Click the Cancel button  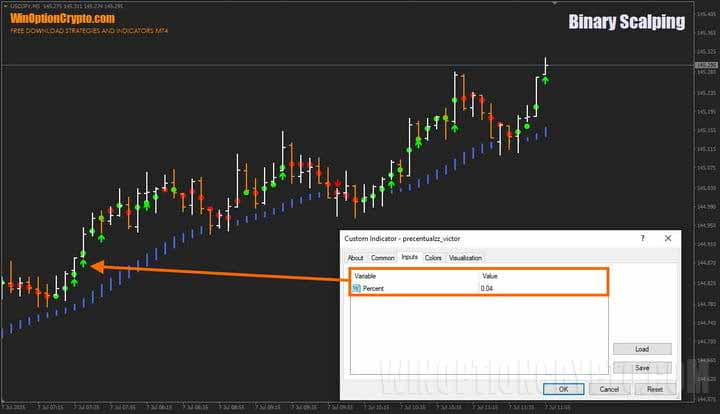609,389
